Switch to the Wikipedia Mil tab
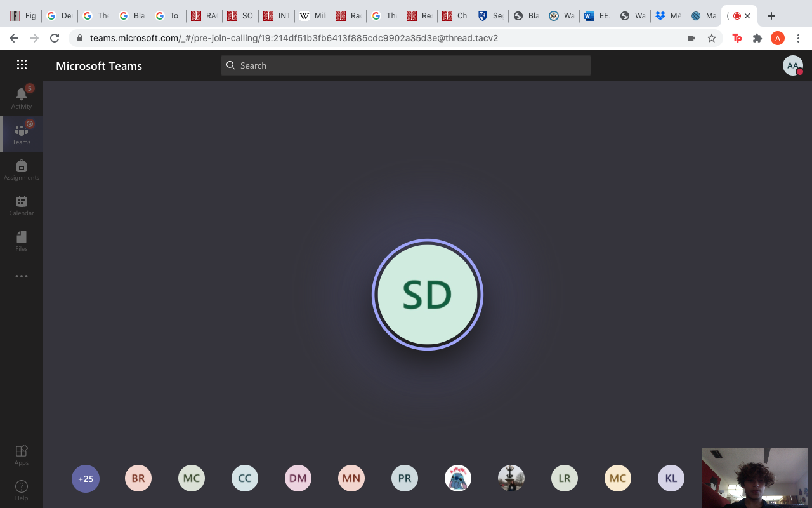 pyautogui.click(x=312, y=16)
